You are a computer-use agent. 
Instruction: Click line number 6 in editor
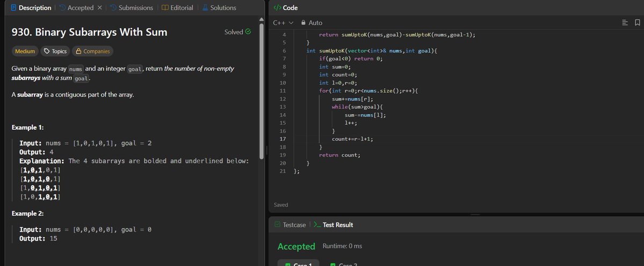click(x=284, y=51)
